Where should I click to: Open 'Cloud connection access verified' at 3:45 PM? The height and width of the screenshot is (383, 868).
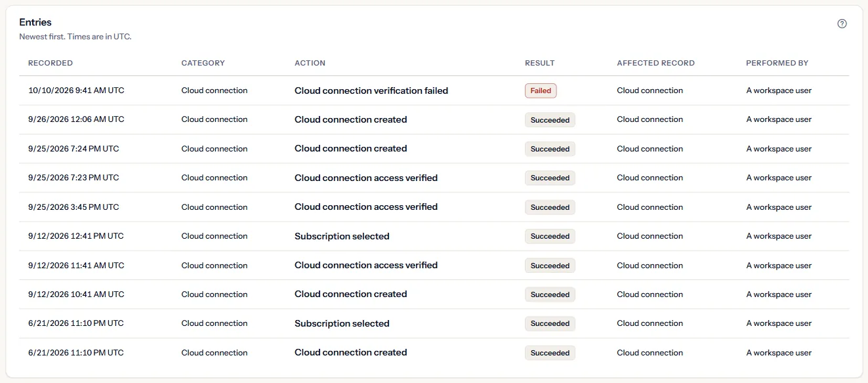coord(366,207)
